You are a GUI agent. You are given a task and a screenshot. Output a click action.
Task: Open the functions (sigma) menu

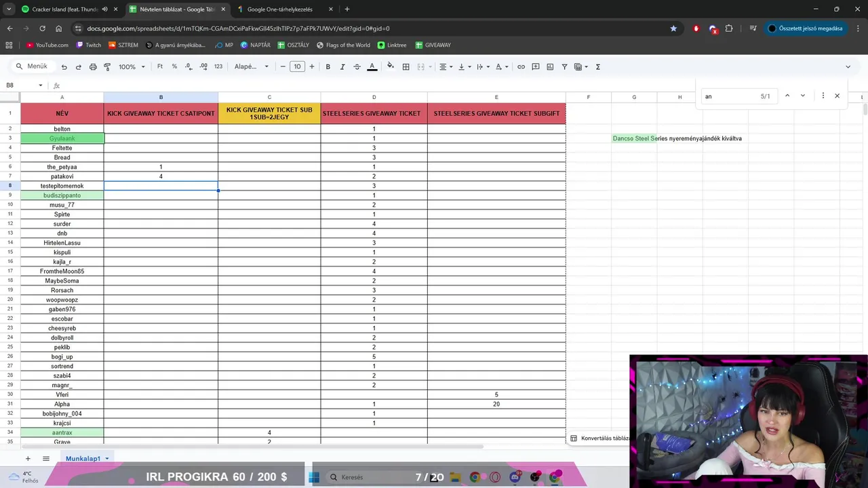click(598, 66)
